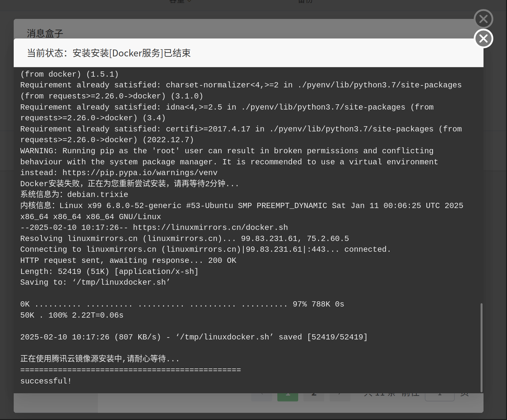Click the '/tmp/linuxdocker.sh saved [52419/52419]' line
This screenshot has height=420, width=507.
tap(194, 337)
